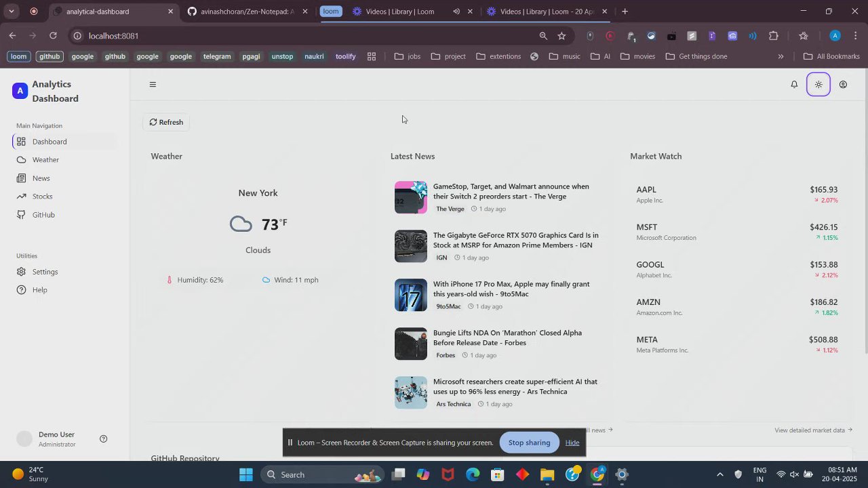
Task: Click the AAPL ticker in Market Watch
Action: click(646, 190)
